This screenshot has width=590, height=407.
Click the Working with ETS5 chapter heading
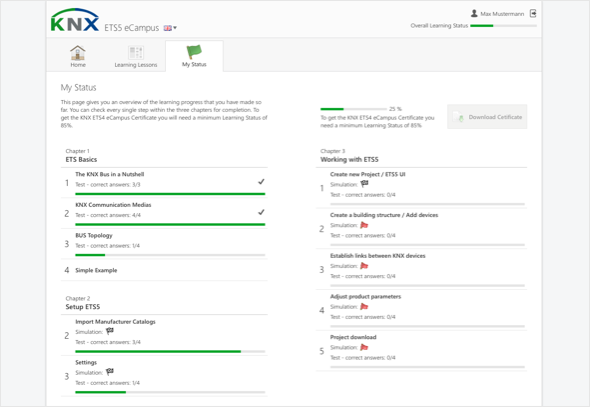click(x=349, y=159)
